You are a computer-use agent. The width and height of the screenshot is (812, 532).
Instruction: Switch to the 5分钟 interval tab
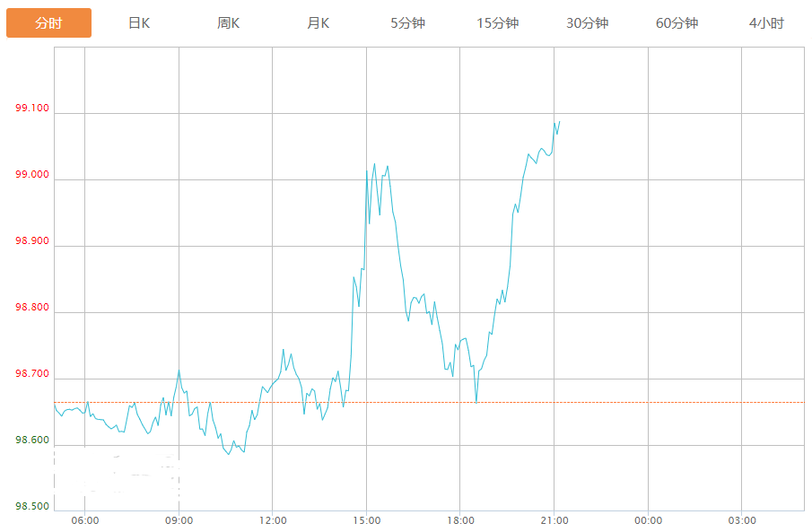(x=408, y=23)
